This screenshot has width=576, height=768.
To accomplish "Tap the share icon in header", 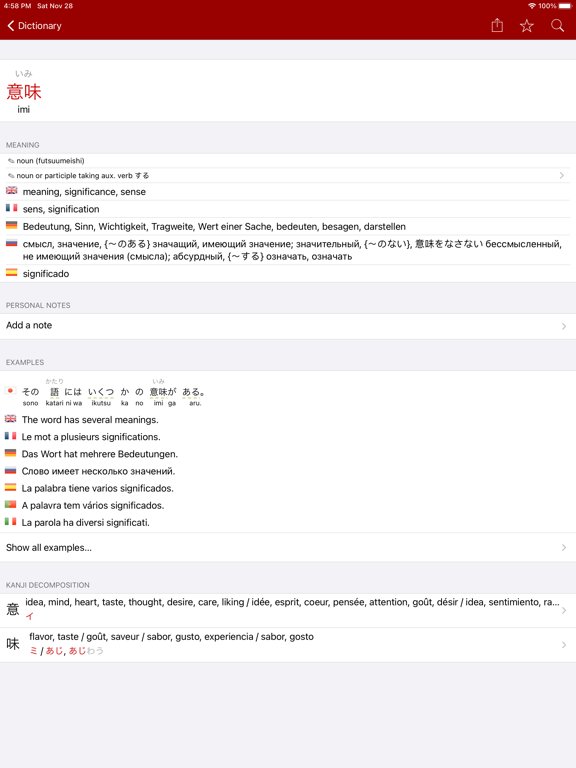I will (x=497, y=25).
